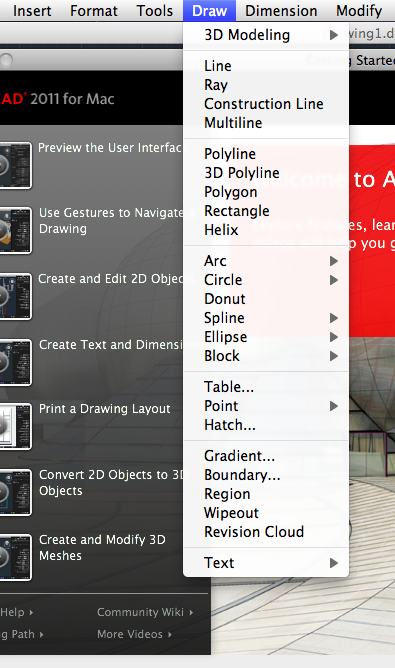This screenshot has width=395, height=668.
Task: Choose the Region command
Action: coord(266,494)
